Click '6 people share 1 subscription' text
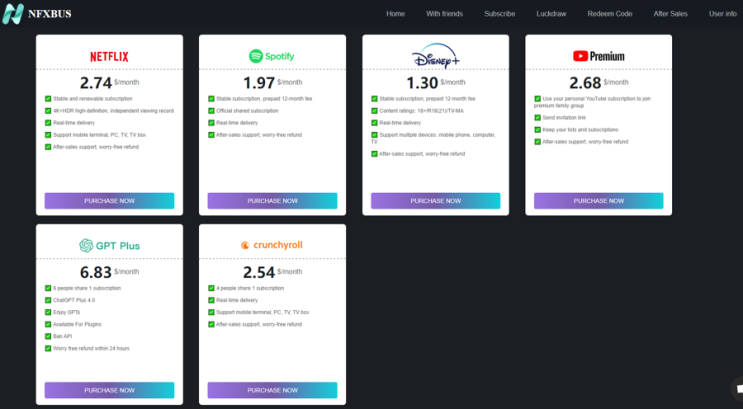This screenshot has height=409, width=743. click(x=87, y=288)
